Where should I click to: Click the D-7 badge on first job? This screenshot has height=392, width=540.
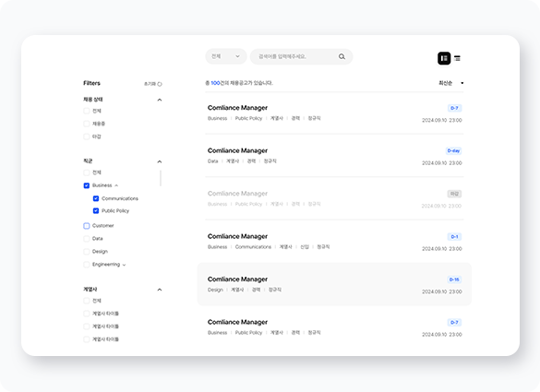tap(454, 108)
